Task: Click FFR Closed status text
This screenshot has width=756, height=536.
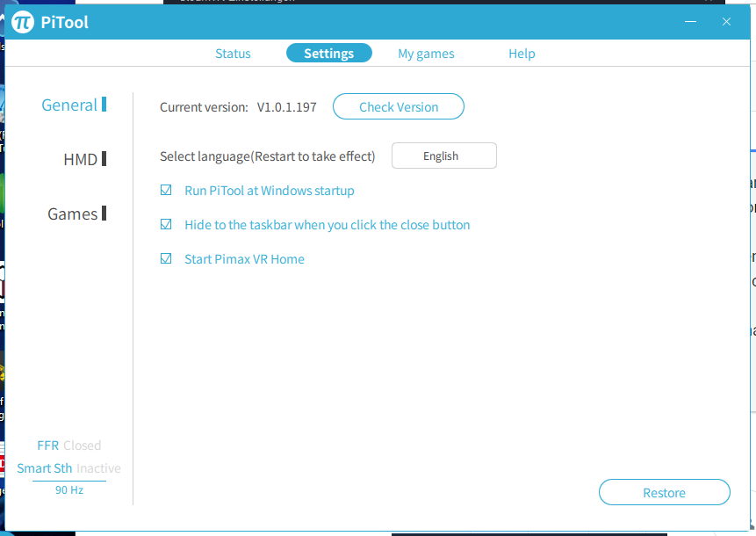Action: click(69, 445)
